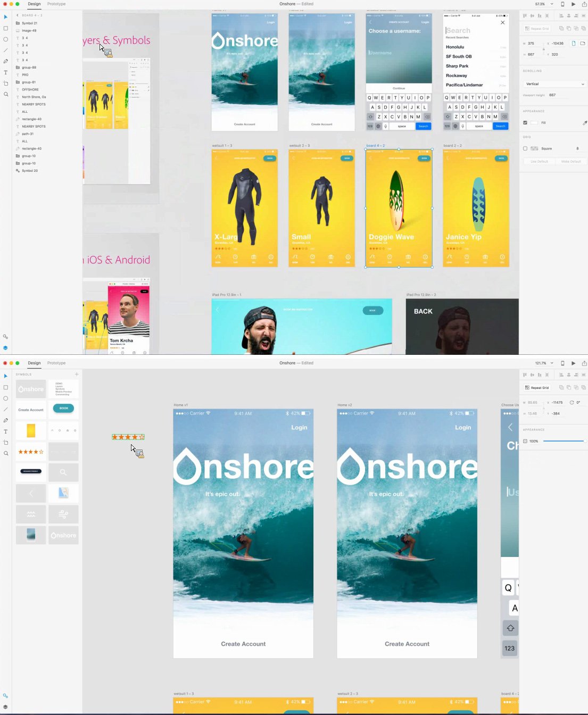This screenshot has height=715, width=588.
Task: Toggle aspect ratio lock between W and H
Action: [x=543, y=49]
